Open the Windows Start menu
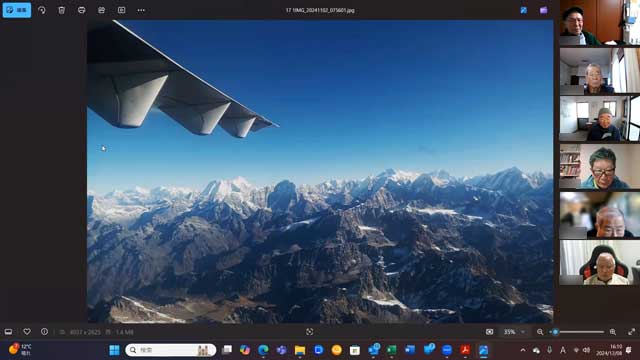The image size is (640, 360). pos(114,350)
